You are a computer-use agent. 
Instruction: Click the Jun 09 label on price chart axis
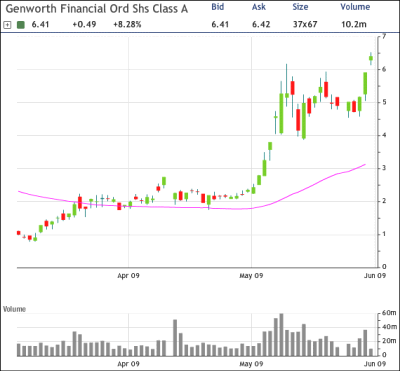[375, 276]
